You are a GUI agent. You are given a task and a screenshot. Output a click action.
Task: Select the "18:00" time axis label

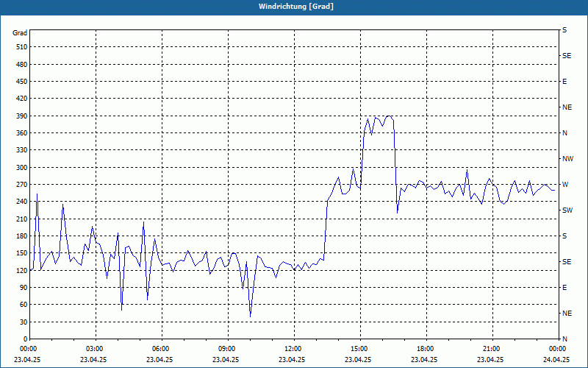[x=426, y=349]
